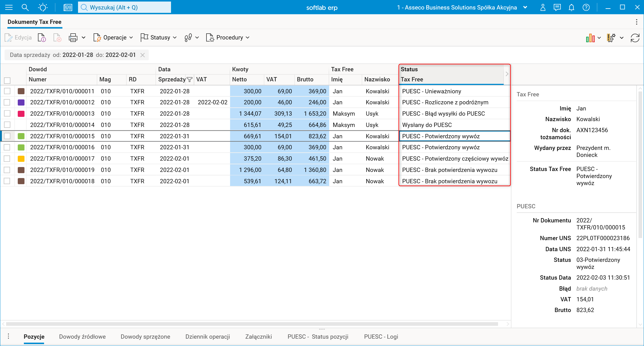
Task: Switch to Dziennik operacji tab
Action: (207, 337)
